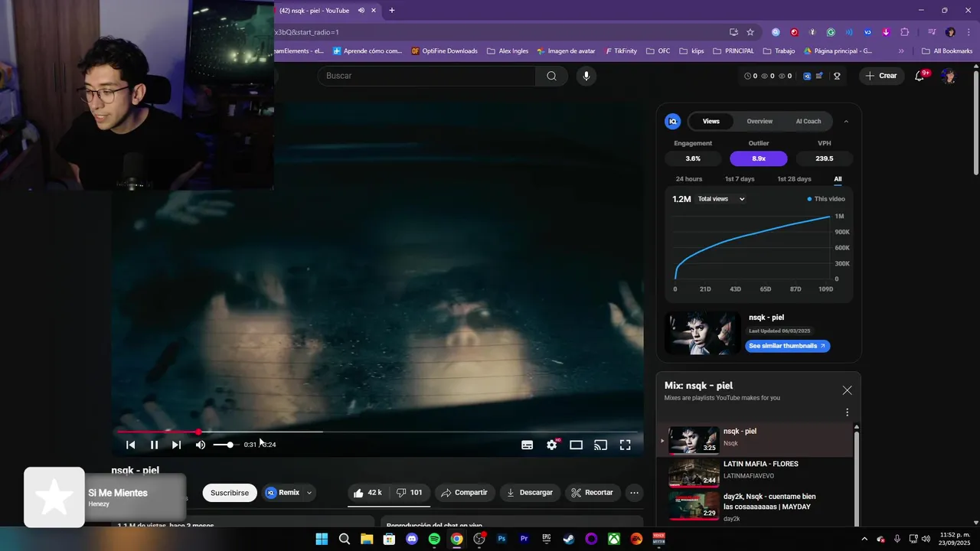The width and height of the screenshot is (980, 551).
Task: Mute the video using the speaker icon
Action: tap(200, 445)
